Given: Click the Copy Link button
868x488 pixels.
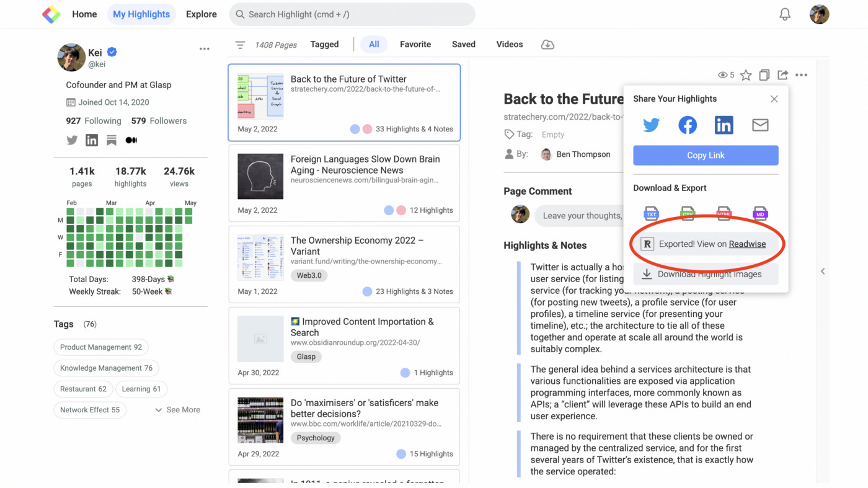Looking at the screenshot, I should coord(706,155).
